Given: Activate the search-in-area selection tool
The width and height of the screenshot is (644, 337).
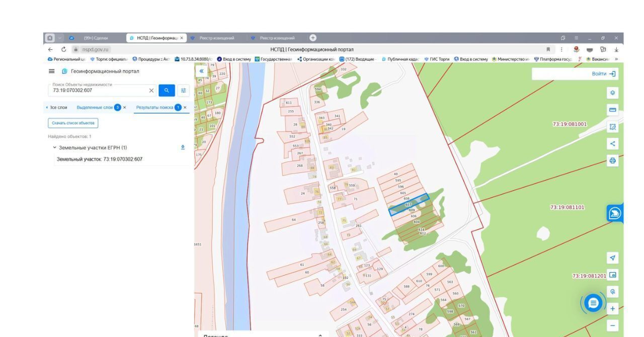Looking at the screenshot, I should coord(612,127).
